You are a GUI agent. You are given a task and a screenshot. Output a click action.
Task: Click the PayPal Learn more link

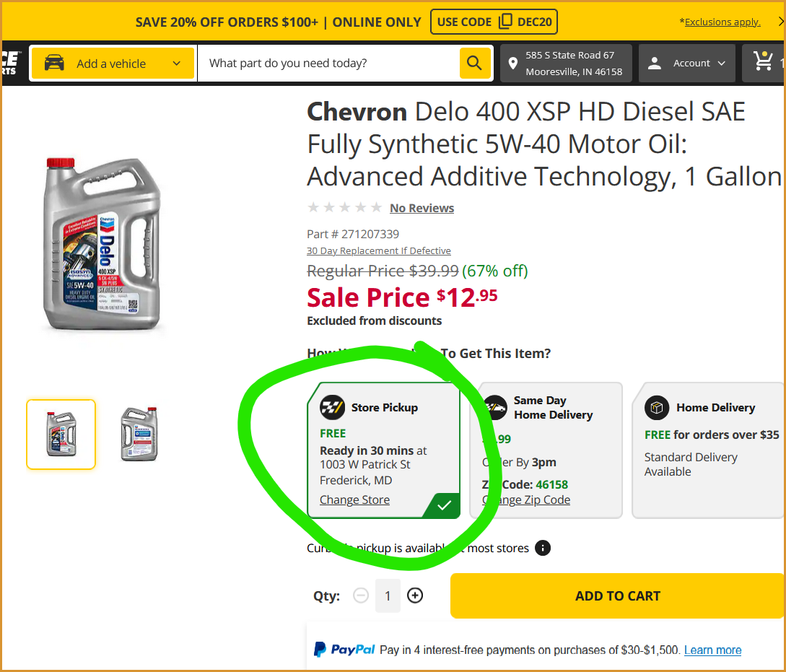pyautogui.click(x=712, y=650)
